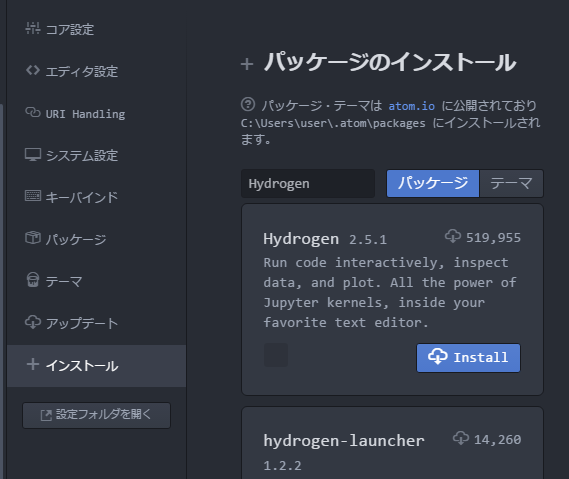Image resolution: width=569 pixels, height=479 pixels.
Task: Switch search to パッケージ toggle
Action: [433, 183]
